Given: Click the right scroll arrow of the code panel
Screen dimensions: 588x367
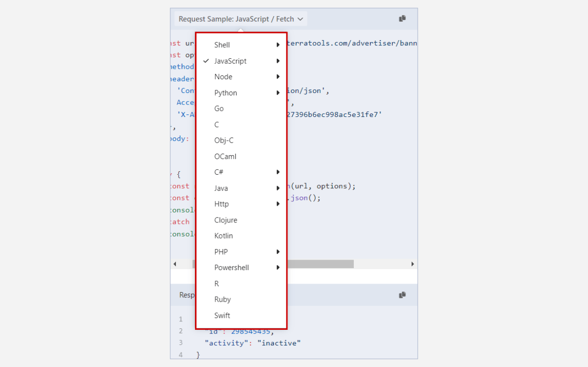Looking at the screenshot, I should (412, 264).
